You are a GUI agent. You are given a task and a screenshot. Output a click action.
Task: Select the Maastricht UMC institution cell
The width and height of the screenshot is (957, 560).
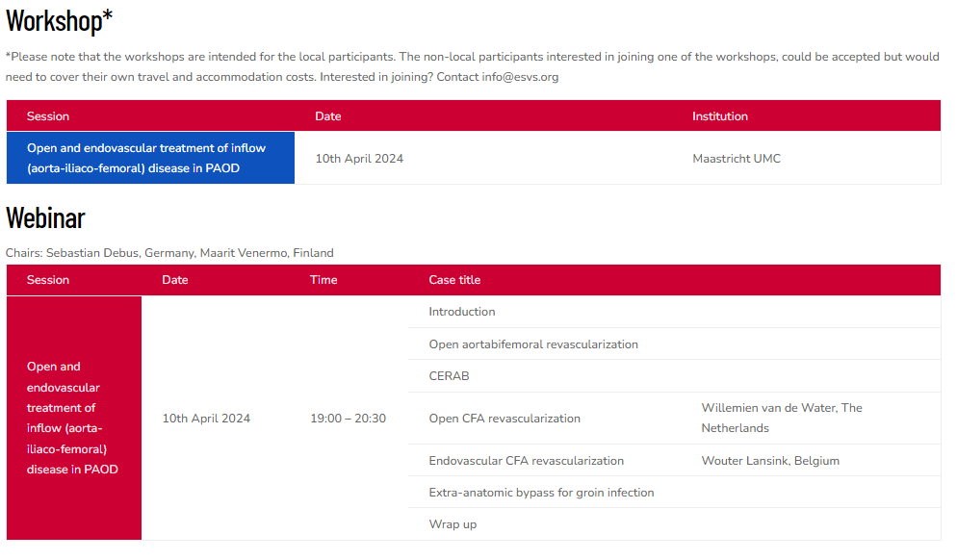pyautogui.click(x=737, y=159)
